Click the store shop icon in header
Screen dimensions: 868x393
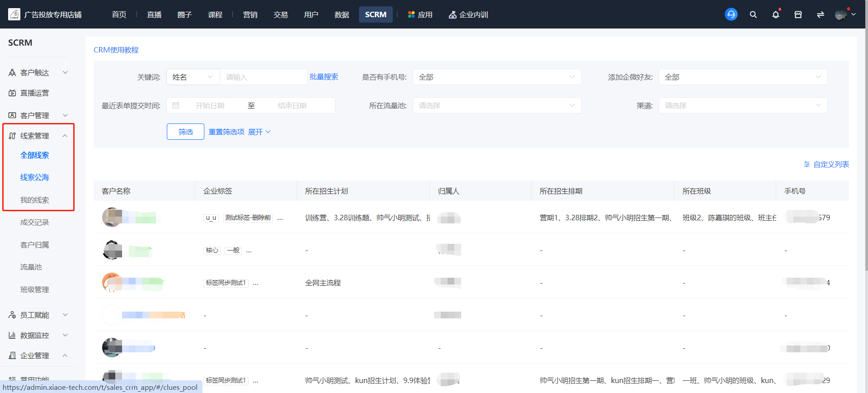pyautogui.click(x=798, y=14)
